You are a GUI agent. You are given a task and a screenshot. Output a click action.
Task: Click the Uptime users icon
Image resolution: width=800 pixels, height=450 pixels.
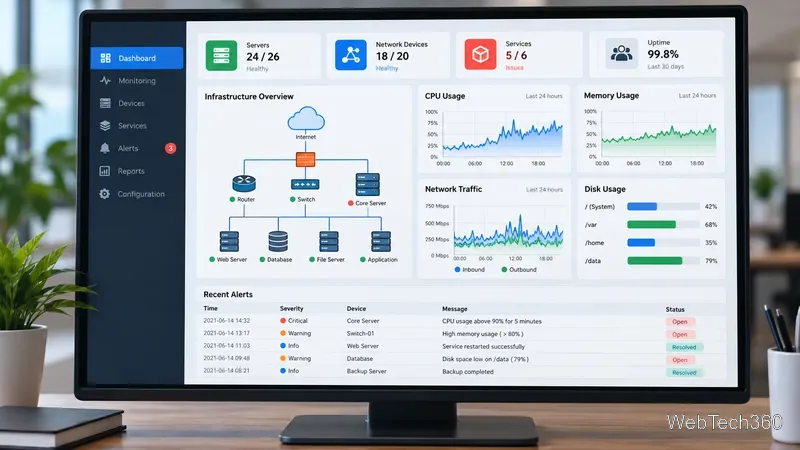(621, 53)
